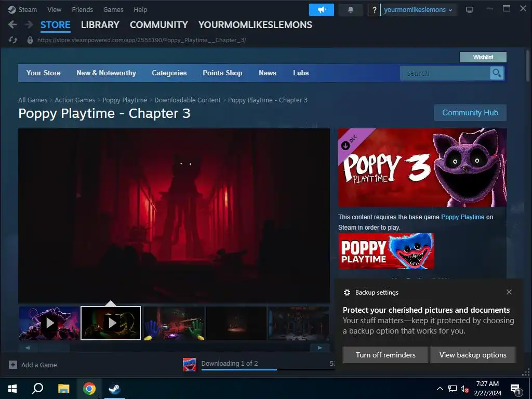Click the question mark help icon
The image size is (532, 399).
pyautogui.click(x=374, y=10)
